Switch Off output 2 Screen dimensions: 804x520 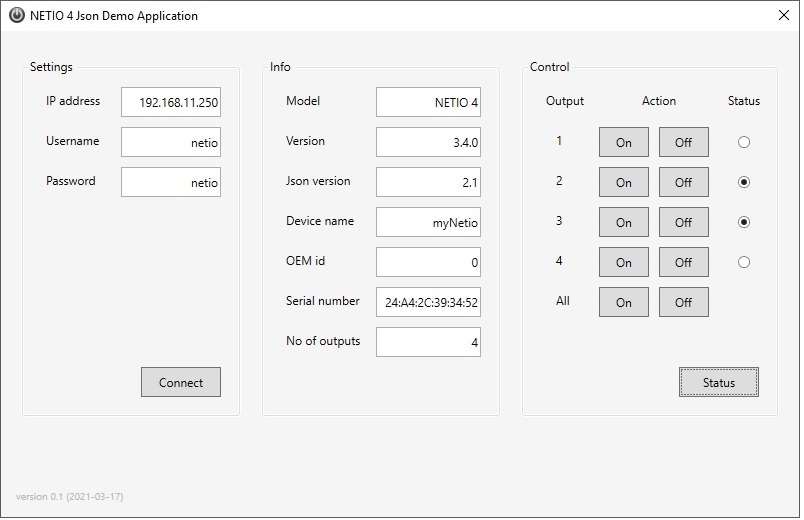tap(684, 182)
